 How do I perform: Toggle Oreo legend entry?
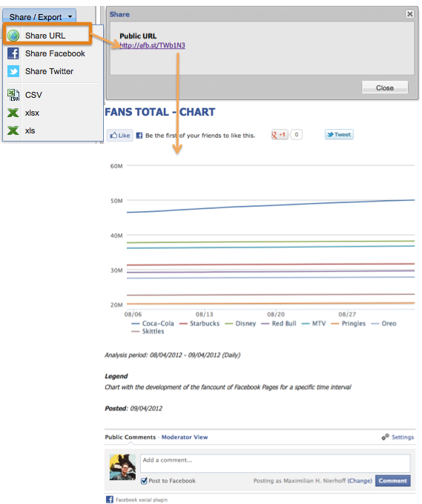point(383,323)
